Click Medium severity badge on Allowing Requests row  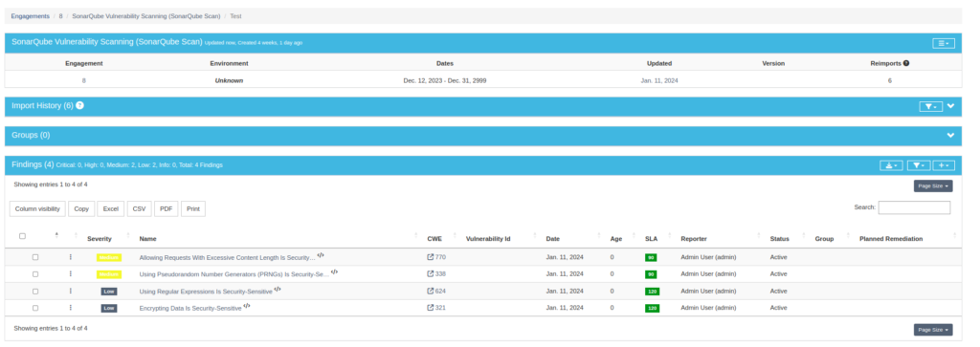109,257
